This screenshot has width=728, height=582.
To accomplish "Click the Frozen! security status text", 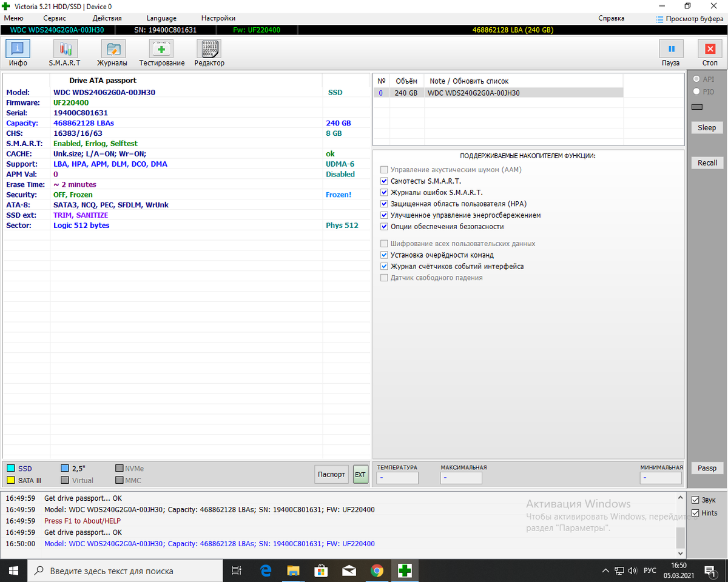I will click(x=339, y=195).
